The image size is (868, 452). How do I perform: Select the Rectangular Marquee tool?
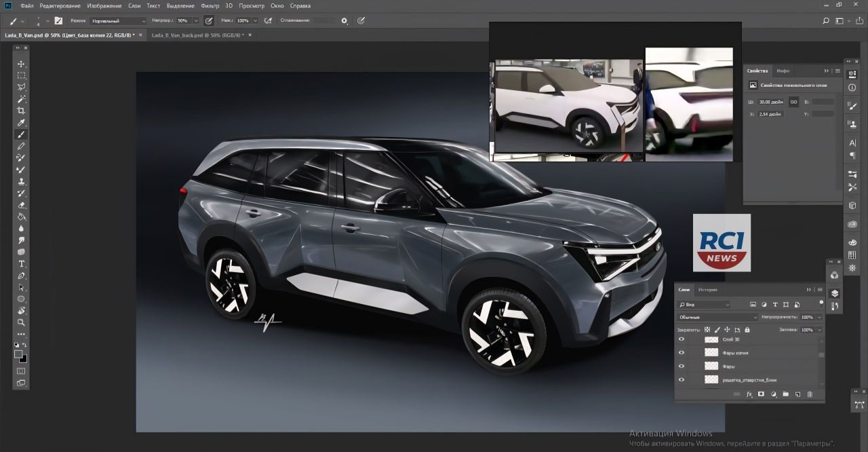21,75
